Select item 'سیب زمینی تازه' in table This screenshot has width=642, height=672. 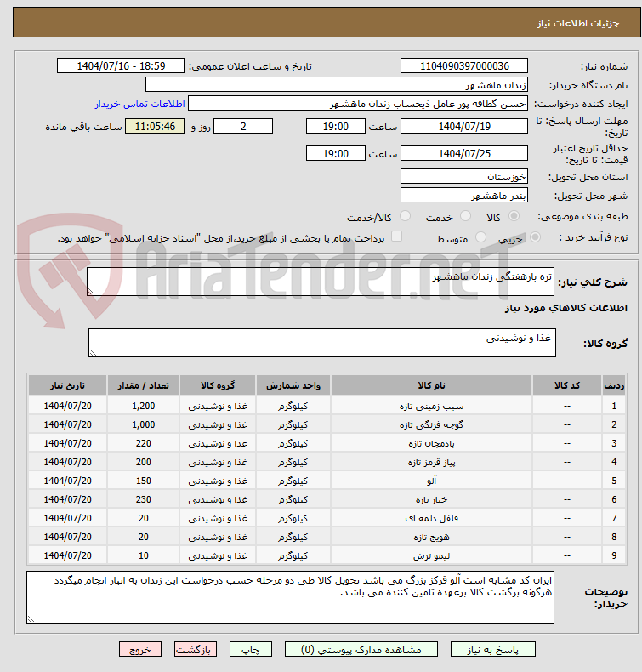(x=431, y=406)
